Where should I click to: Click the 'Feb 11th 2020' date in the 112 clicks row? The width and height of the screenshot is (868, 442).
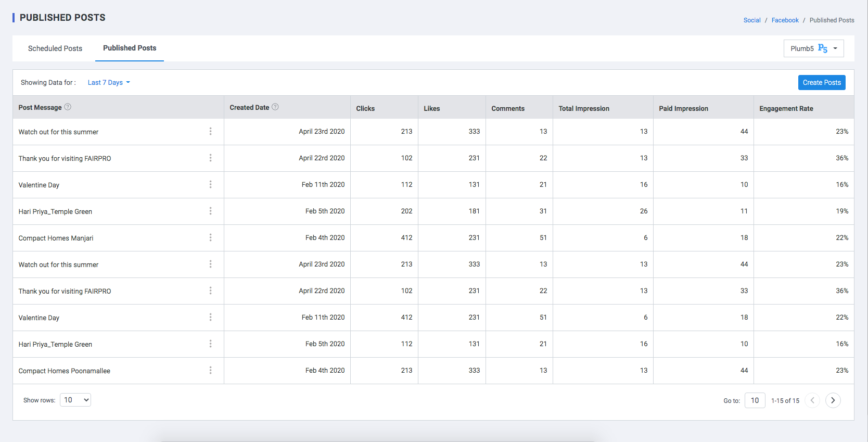(323, 184)
